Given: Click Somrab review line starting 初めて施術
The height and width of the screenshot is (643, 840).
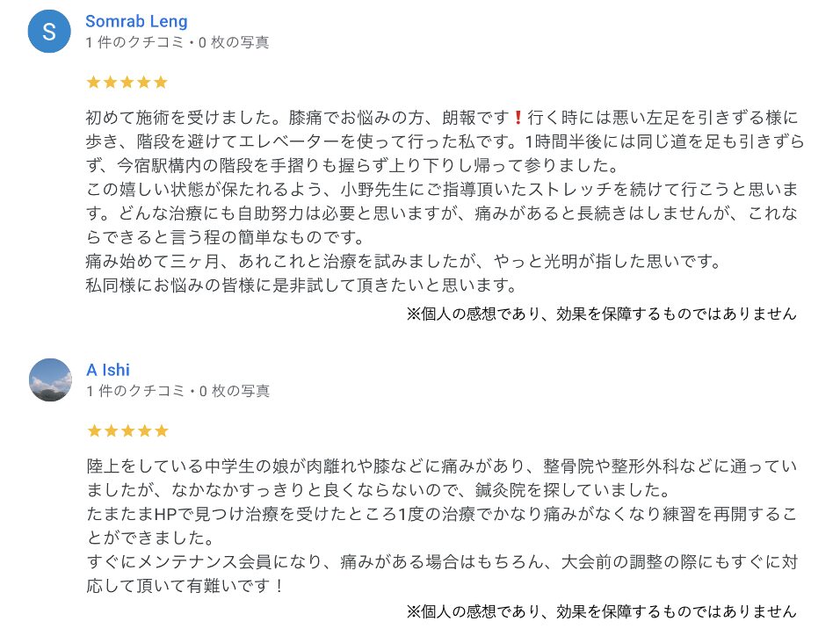Looking at the screenshot, I should (x=443, y=117).
